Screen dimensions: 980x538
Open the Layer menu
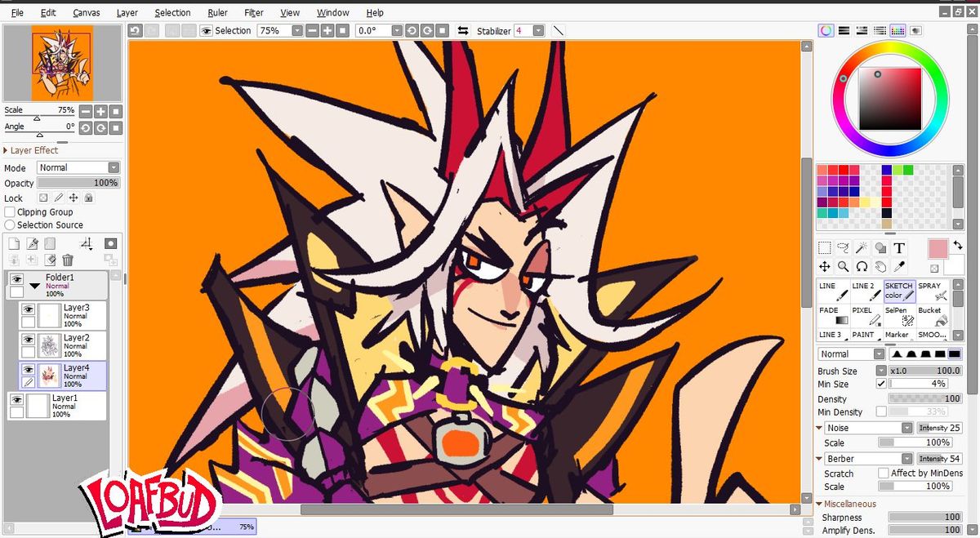(127, 12)
